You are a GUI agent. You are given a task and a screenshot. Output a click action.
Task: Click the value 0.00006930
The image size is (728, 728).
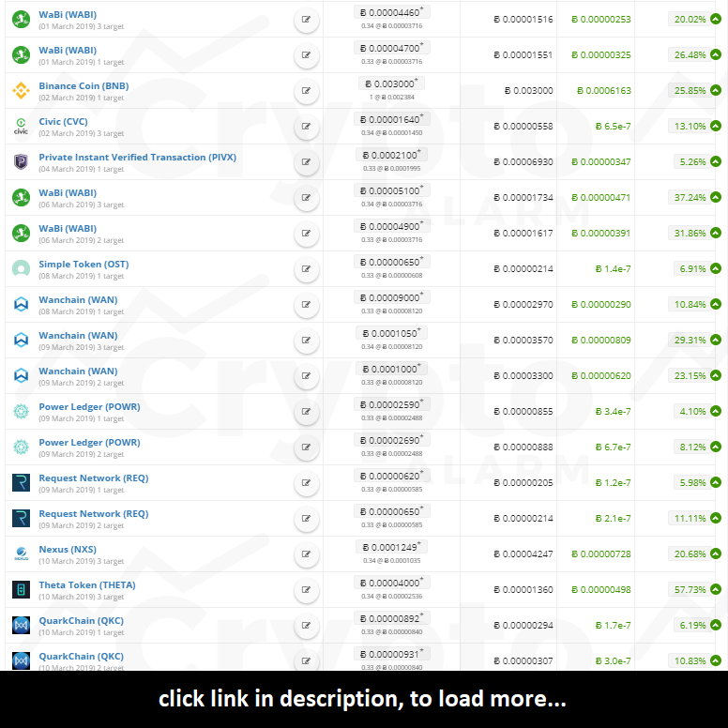coord(523,161)
